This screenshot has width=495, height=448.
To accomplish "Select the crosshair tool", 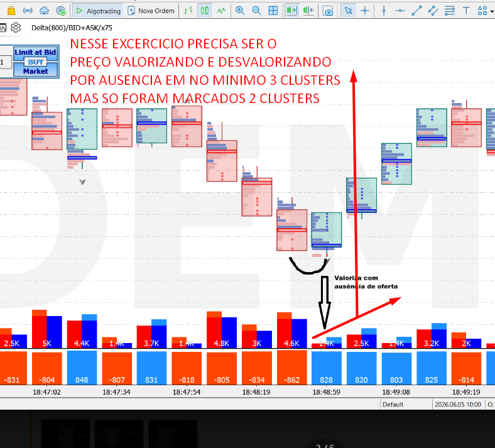I will click(x=365, y=11).
